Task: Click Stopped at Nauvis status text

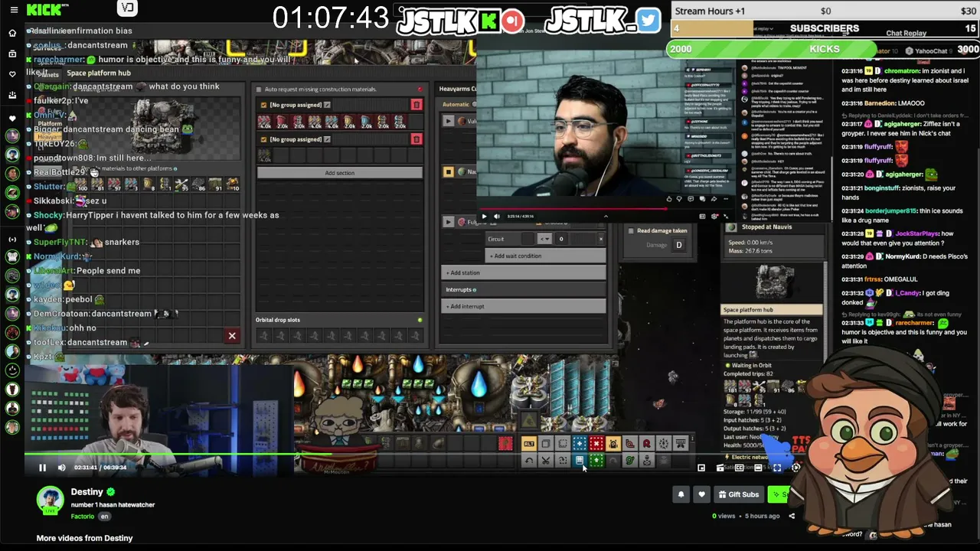Action: click(x=766, y=227)
